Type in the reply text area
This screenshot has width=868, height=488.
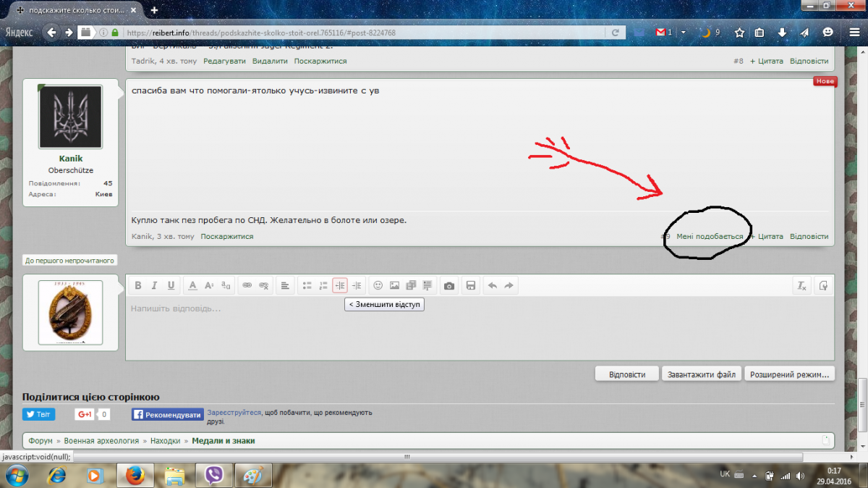click(477, 329)
